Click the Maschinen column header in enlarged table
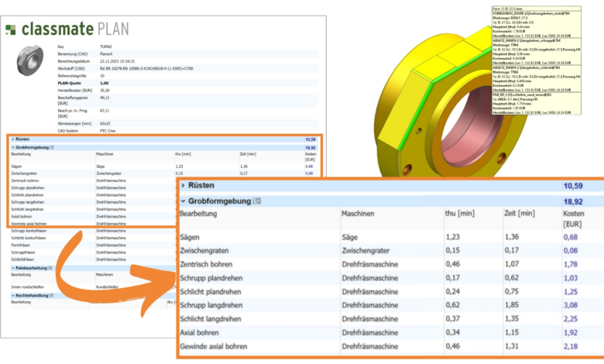Image resolution: width=604 pixels, height=364 pixels. pos(358,214)
